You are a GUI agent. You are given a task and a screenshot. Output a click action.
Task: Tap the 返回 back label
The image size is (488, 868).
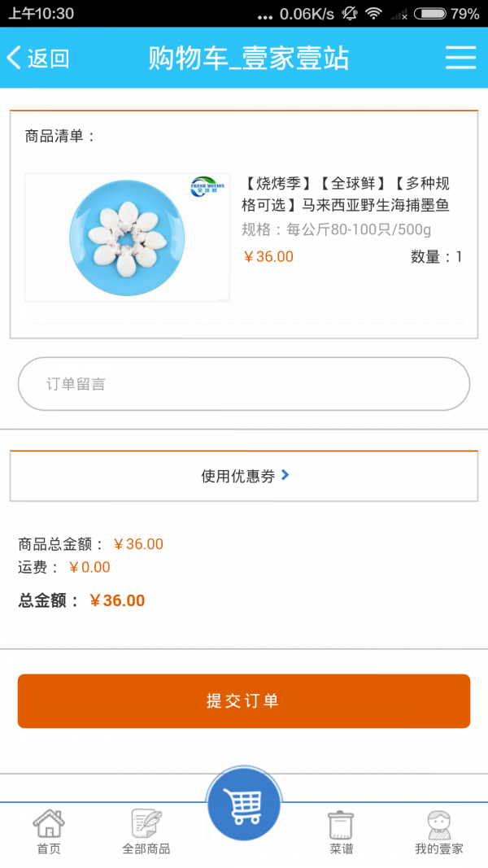point(49,59)
